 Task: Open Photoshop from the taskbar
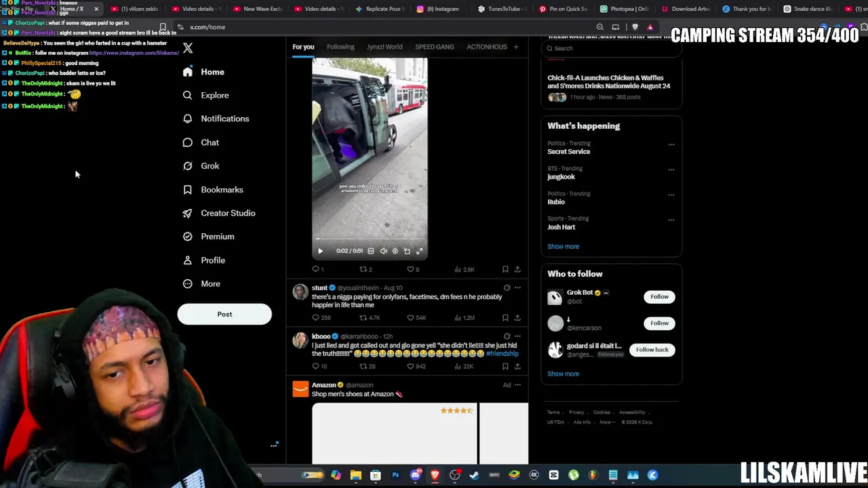395,475
